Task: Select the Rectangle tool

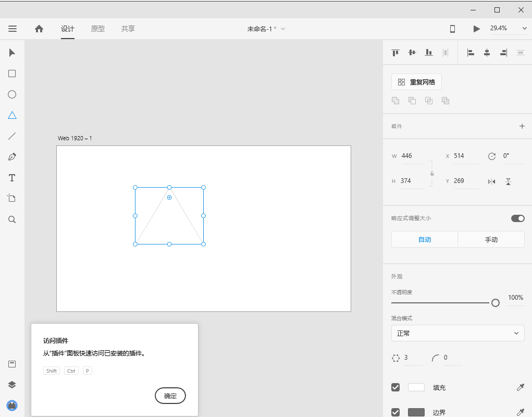Action: click(x=12, y=73)
